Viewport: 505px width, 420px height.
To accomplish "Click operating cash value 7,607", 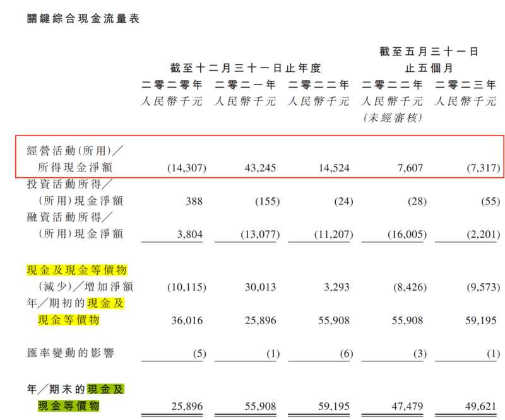I will pyautogui.click(x=410, y=168).
